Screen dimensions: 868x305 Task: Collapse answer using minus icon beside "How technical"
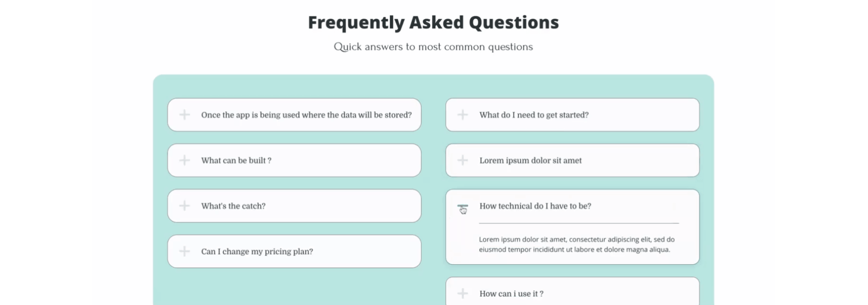click(462, 206)
